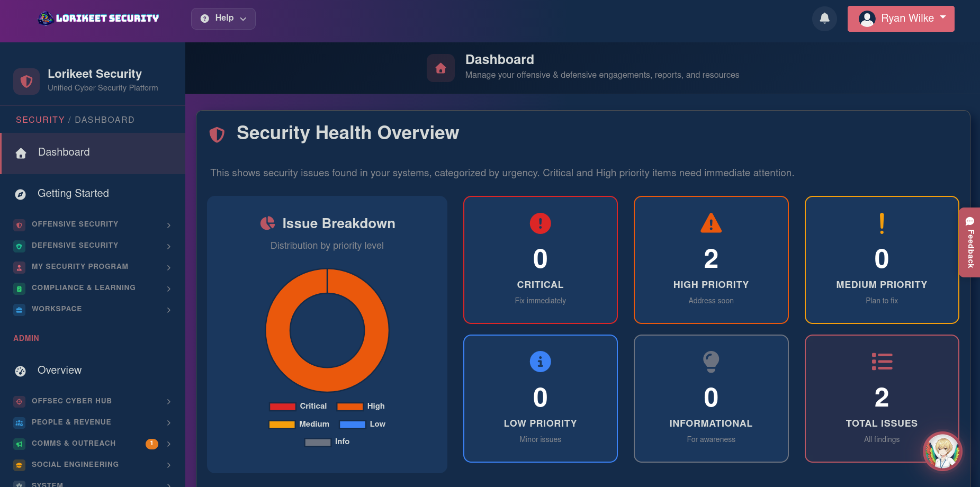This screenshot has height=487, width=980.
Task: Click the Issue Breakdown pie chart icon
Action: pyautogui.click(x=268, y=223)
